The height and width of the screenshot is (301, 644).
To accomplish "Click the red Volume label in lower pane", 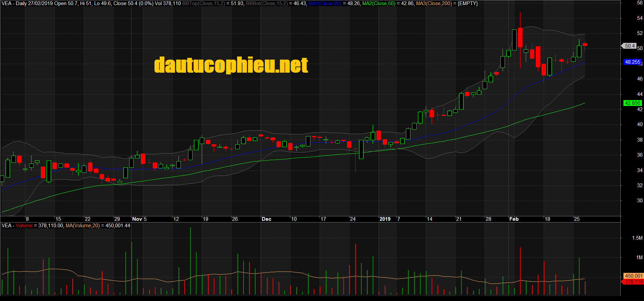I will 24,226.
